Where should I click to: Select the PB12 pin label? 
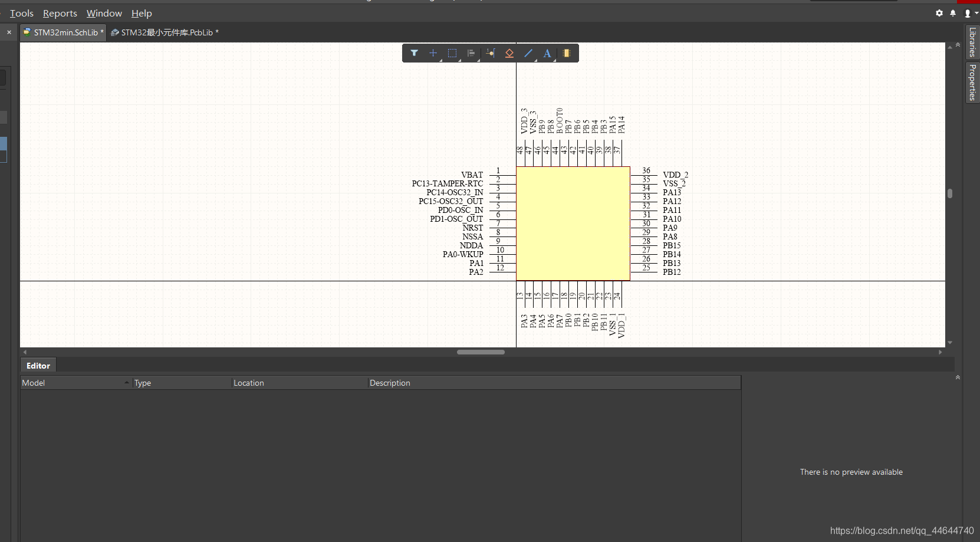tap(672, 272)
